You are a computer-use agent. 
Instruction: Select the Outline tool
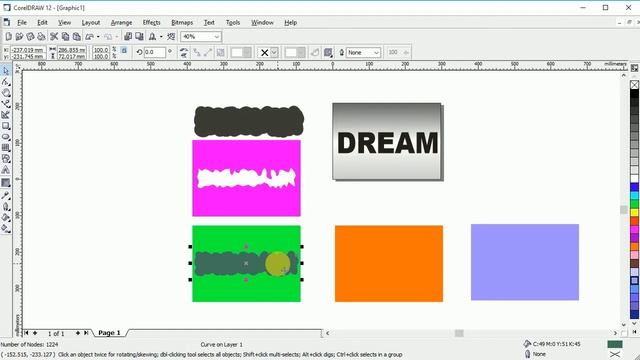click(x=6, y=207)
